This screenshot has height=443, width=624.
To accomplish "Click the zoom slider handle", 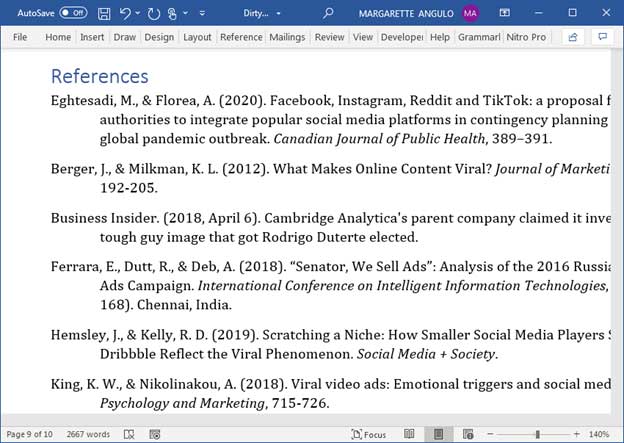I will click(x=537, y=434).
